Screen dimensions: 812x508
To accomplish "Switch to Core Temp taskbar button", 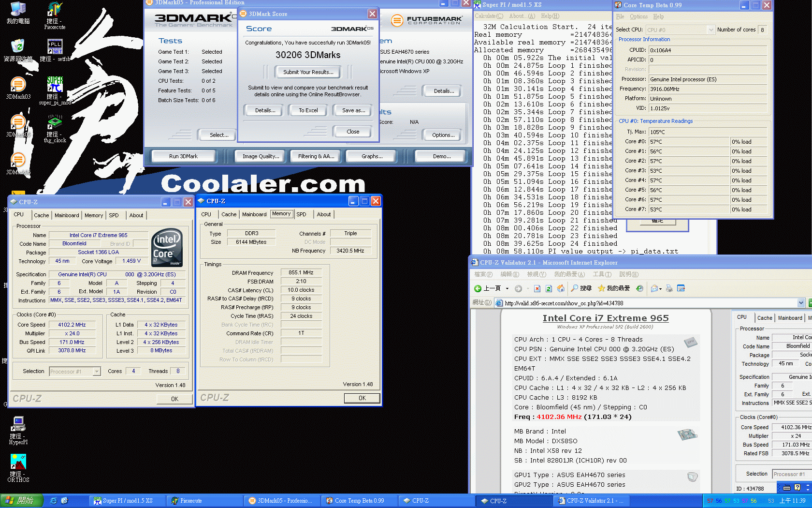I will 360,501.
